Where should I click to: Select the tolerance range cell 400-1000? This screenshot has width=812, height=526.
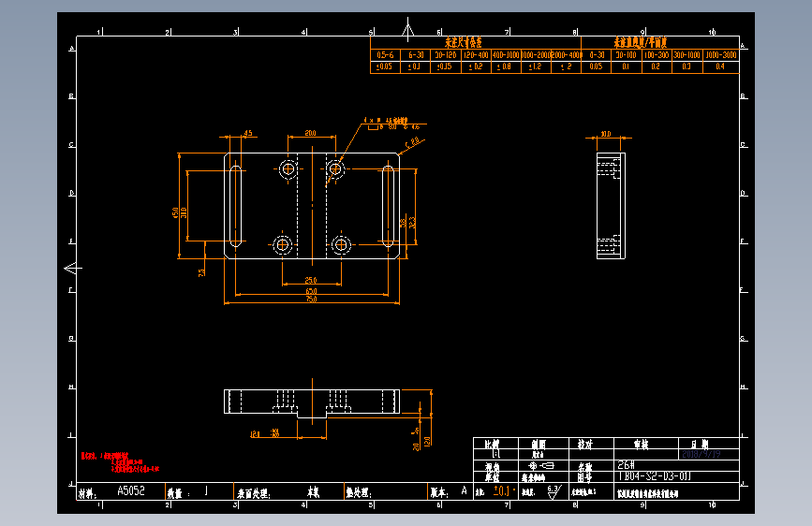[x=506, y=54]
